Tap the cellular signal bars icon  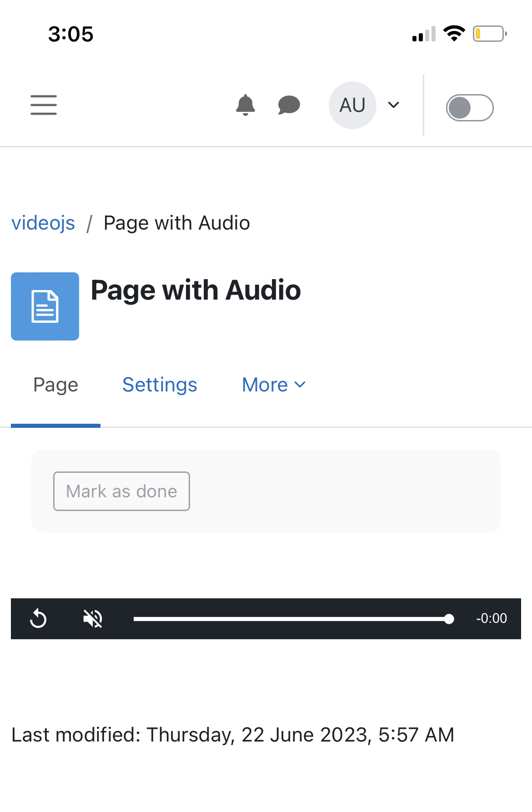424,34
